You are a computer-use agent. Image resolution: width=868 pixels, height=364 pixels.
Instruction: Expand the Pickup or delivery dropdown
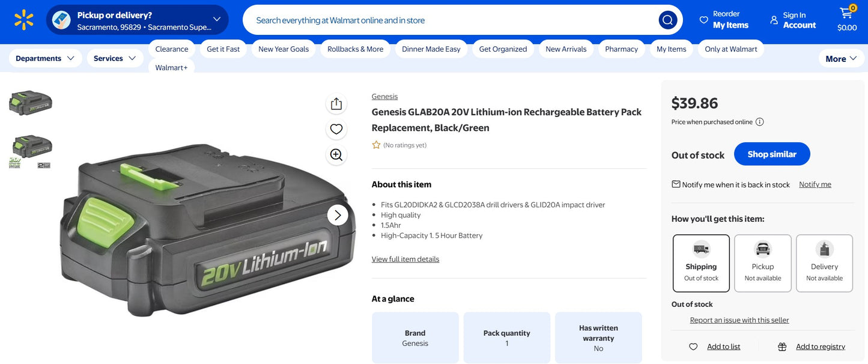tap(216, 19)
